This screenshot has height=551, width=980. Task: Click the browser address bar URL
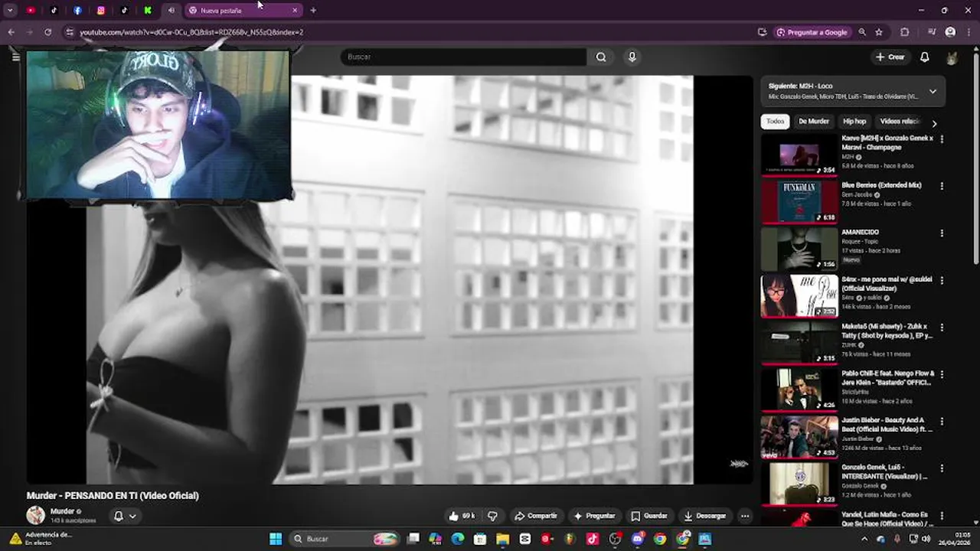[191, 32]
